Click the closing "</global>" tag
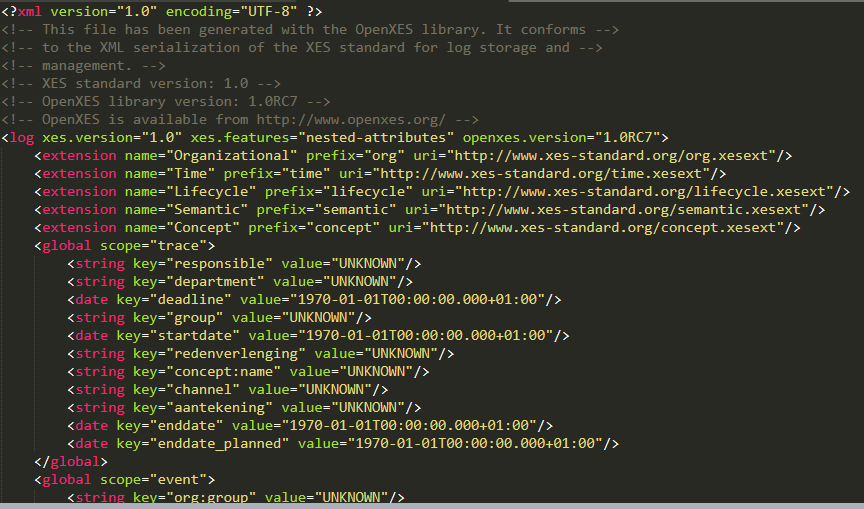Image resolution: width=864 pixels, height=509 pixels. coord(71,461)
